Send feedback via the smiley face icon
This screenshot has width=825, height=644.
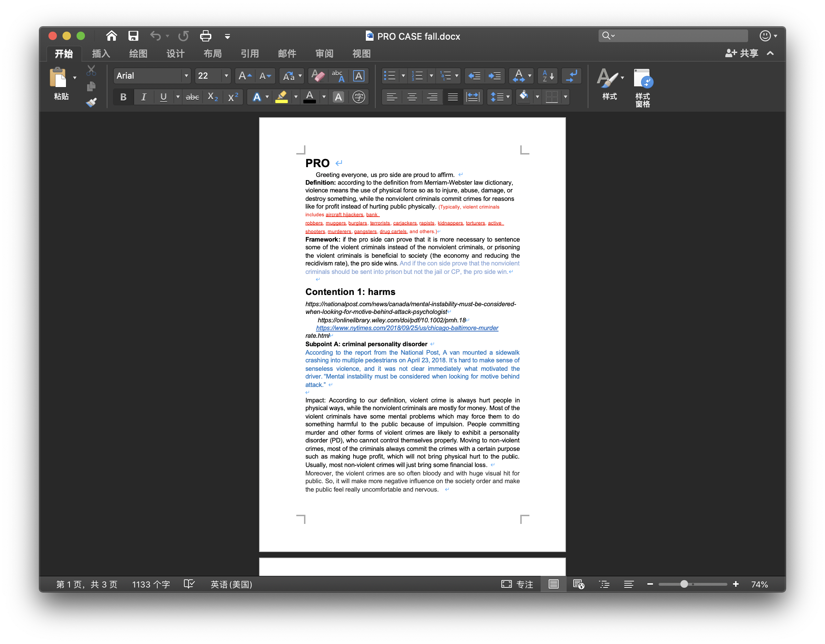[765, 36]
